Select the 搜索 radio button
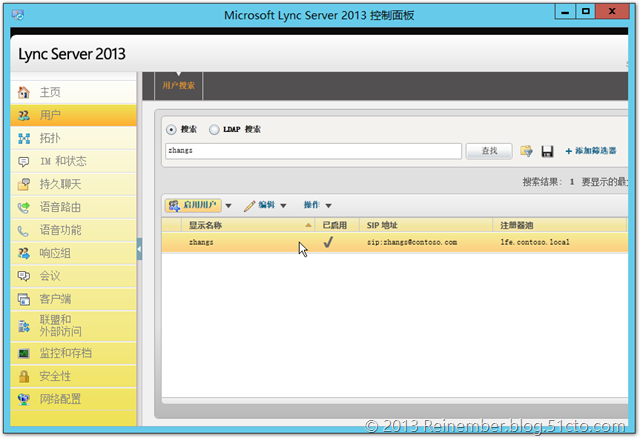Image resolution: width=640 pixels, height=438 pixels. (x=171, y=129)
